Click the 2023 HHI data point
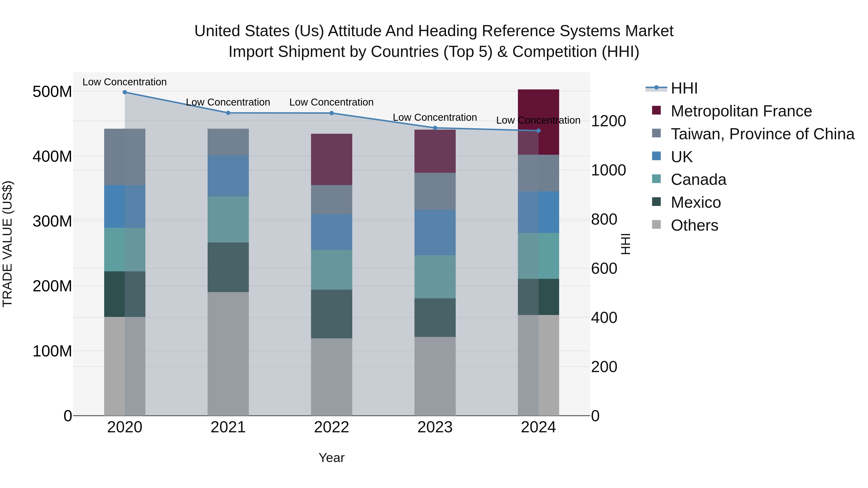Viewport: 868px width, 488px height. point(435,128)
